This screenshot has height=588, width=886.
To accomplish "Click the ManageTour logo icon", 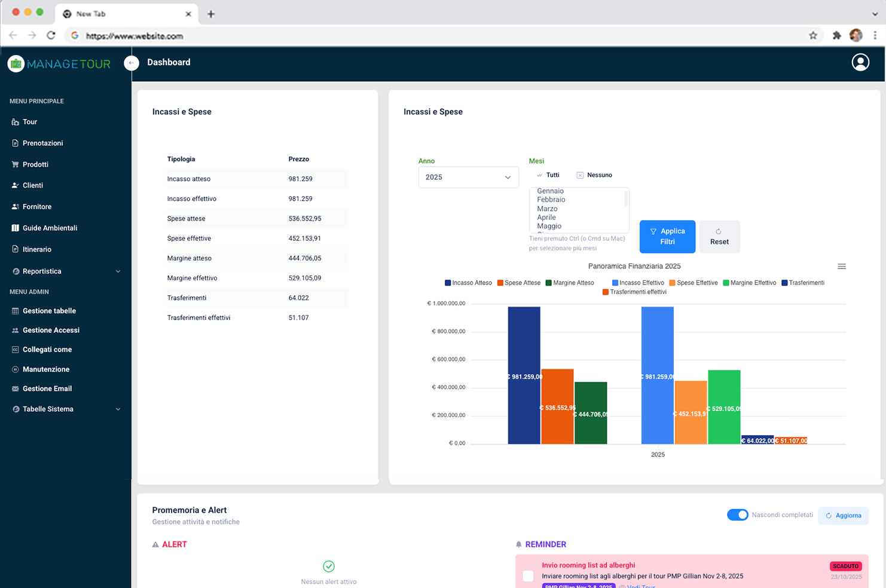I will click(16, 63).
